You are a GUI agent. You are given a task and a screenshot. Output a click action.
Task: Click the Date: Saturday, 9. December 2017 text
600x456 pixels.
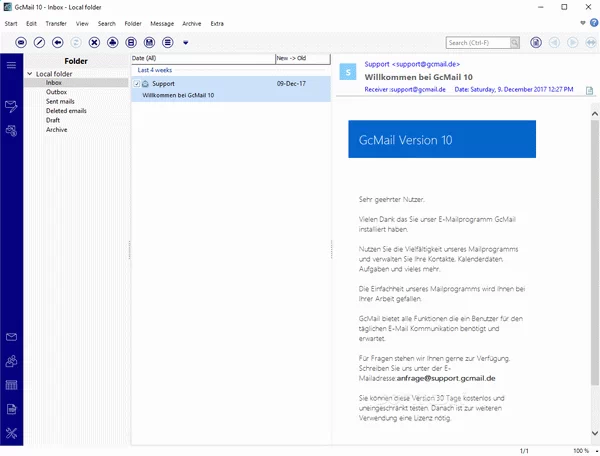(x=514, y=90)
